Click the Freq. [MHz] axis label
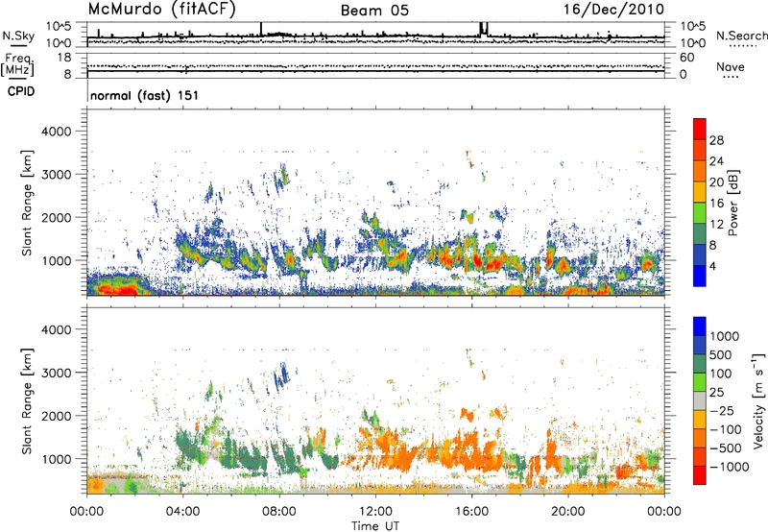 (18, 65)
